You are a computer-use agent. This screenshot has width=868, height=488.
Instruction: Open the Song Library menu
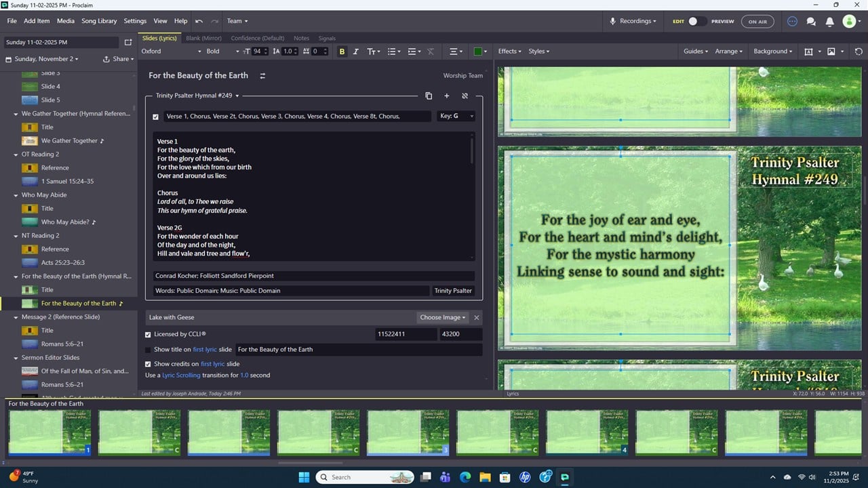(99, 21)
